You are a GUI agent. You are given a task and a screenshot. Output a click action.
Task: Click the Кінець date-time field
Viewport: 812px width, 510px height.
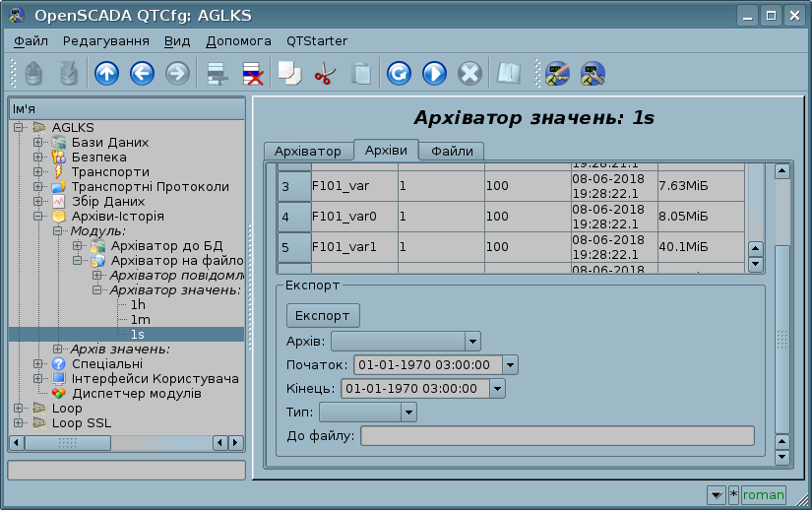[x=415, y=388]
